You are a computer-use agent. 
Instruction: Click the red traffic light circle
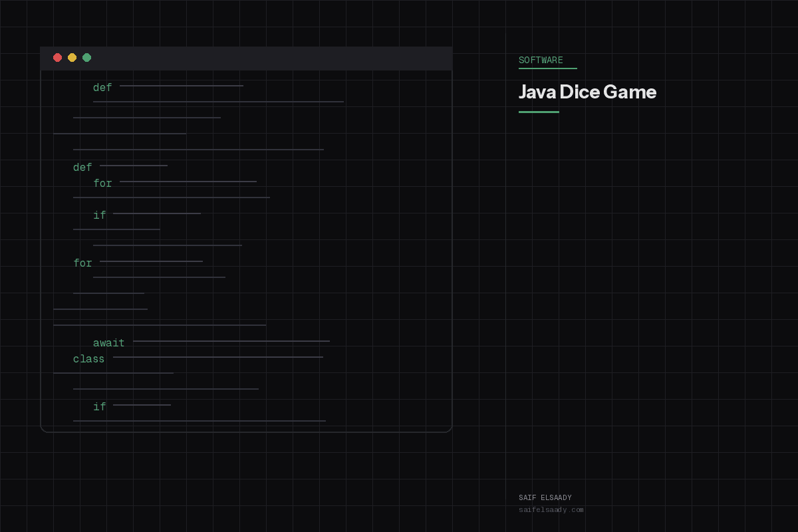coord(58,57)
